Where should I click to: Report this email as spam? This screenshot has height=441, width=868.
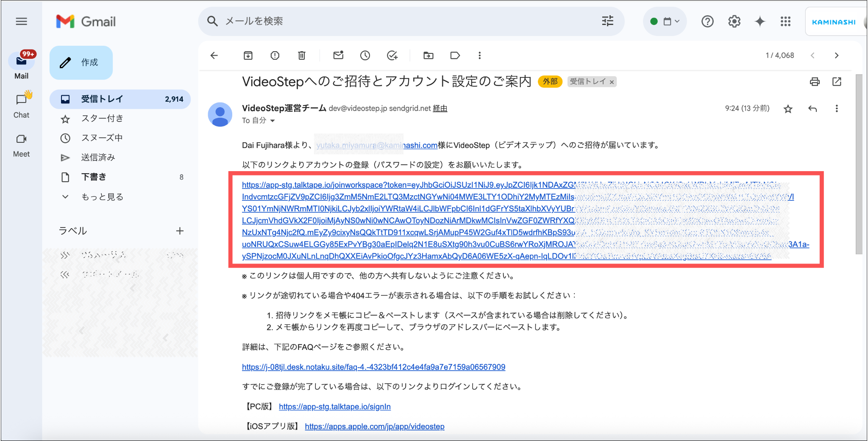click(x=275, y=55)
